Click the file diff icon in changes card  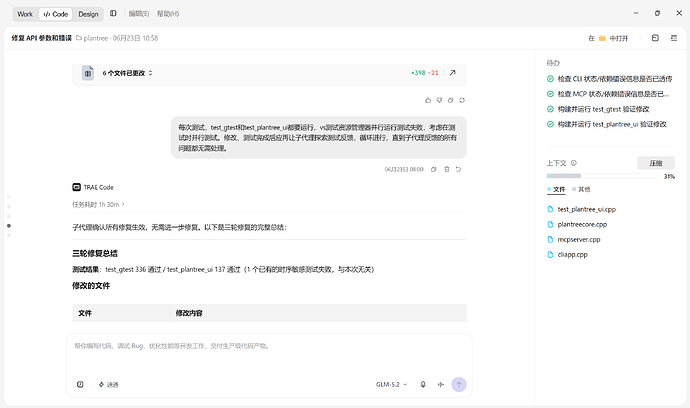click(88, 73)
